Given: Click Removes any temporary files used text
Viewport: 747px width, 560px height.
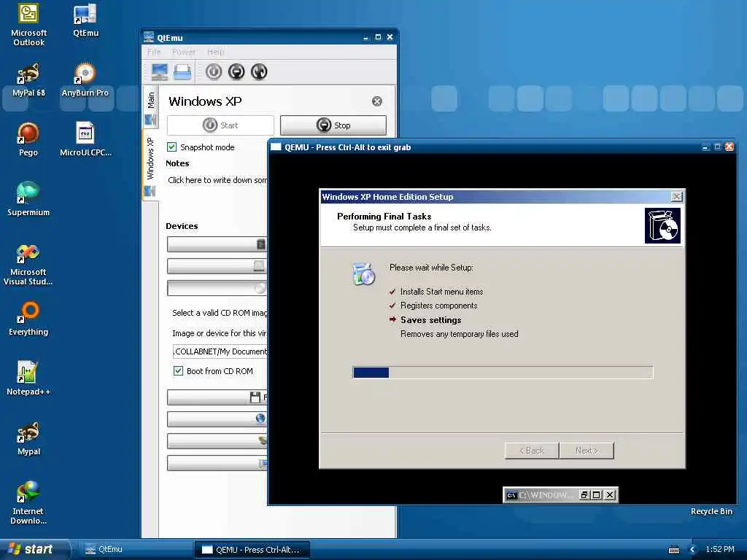Looking at the screenshot, I should coord(460,334).
